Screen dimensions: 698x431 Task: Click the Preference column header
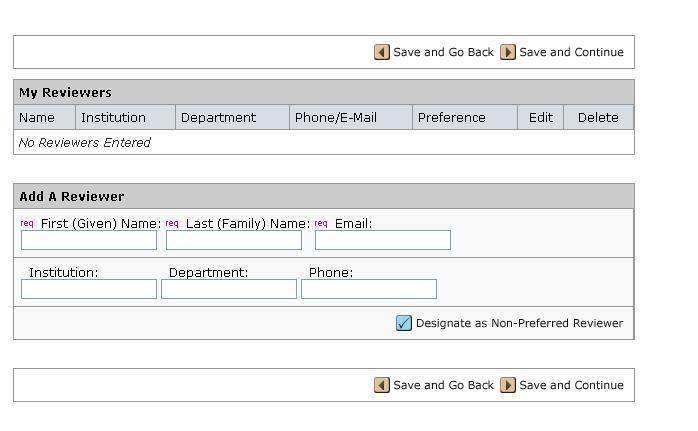[x=452, y=117]
